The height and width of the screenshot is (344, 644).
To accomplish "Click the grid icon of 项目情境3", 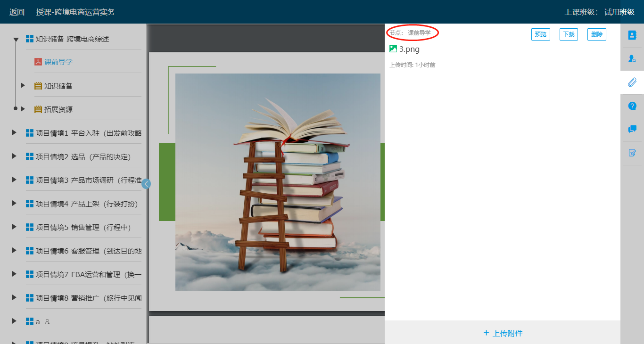I will tap(30, 180).
